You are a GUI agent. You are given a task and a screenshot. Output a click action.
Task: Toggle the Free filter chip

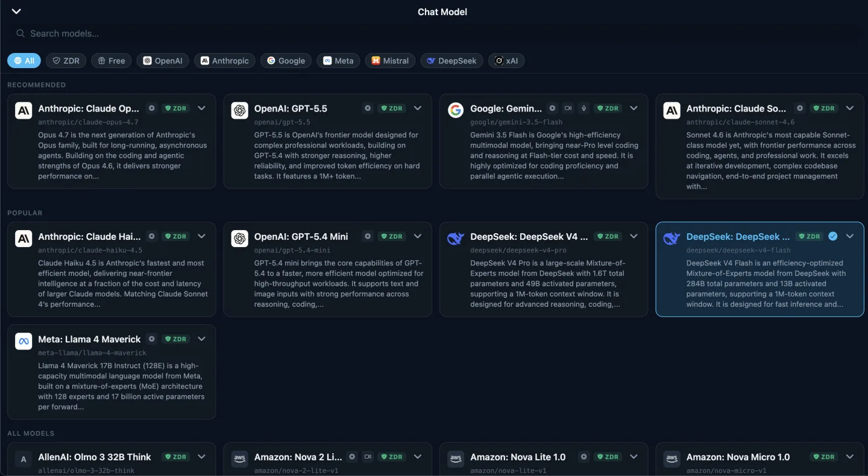pyautogui.click(x=112, y=60)
